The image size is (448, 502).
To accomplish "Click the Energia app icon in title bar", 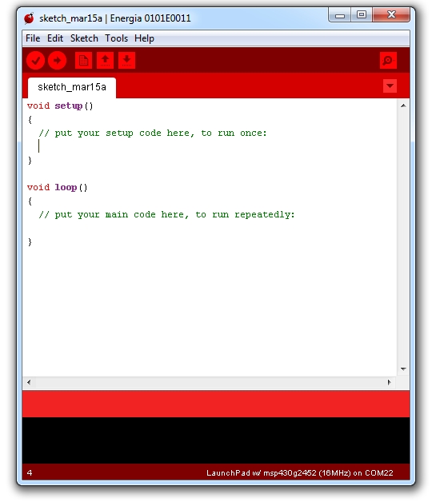I will tap(29, 18).
